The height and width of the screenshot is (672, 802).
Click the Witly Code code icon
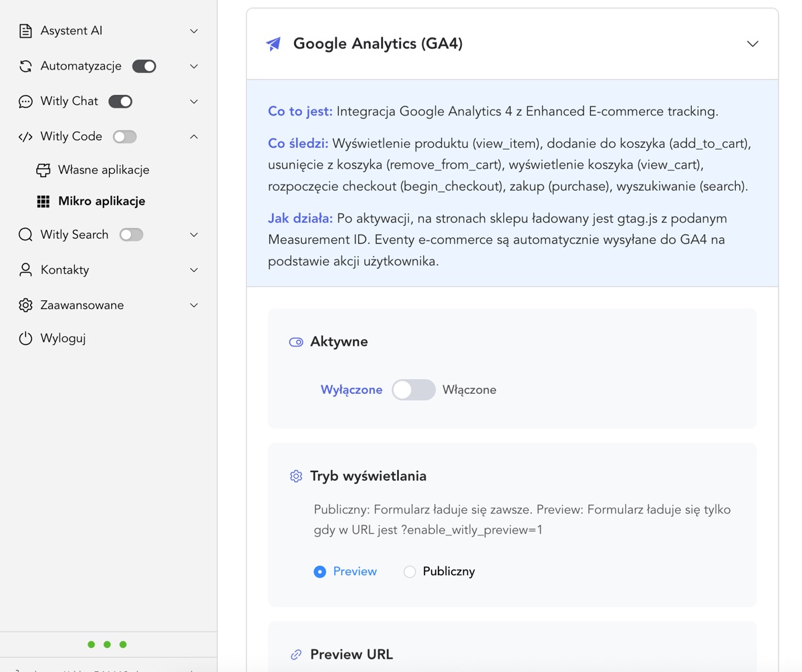pyautogui.click(x=25, y=136)
